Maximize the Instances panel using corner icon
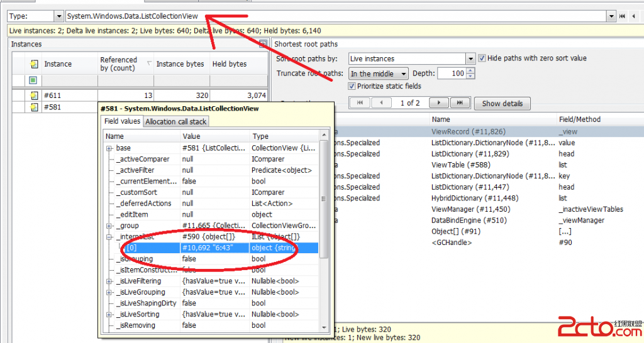 click(263, 44)
